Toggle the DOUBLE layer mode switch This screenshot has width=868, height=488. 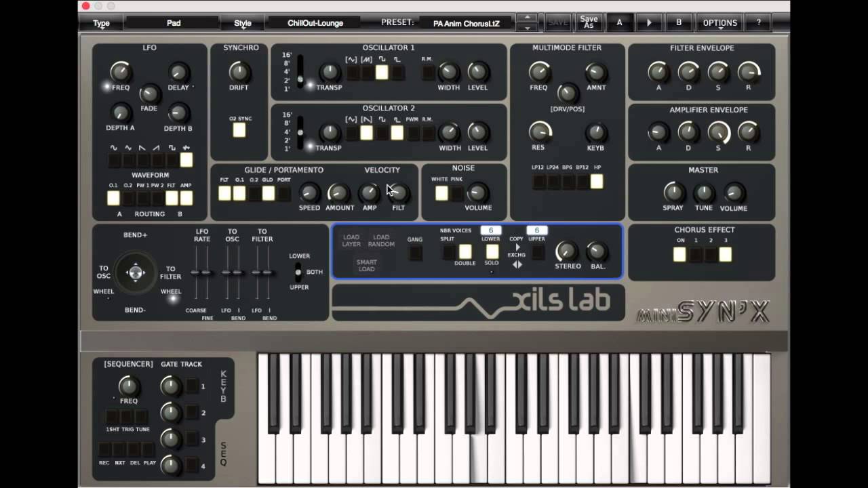[465, 252]
